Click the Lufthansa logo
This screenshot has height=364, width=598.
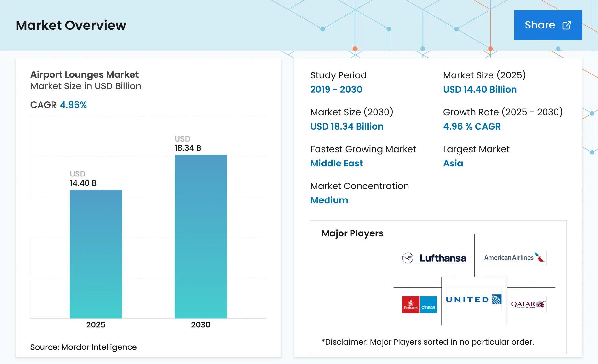coord(434,258)
